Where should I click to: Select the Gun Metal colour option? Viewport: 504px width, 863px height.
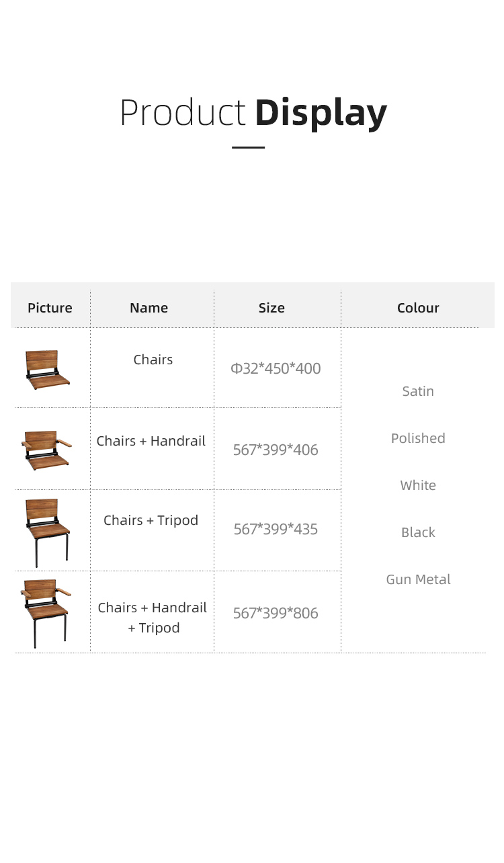click(x=418, y=579)
